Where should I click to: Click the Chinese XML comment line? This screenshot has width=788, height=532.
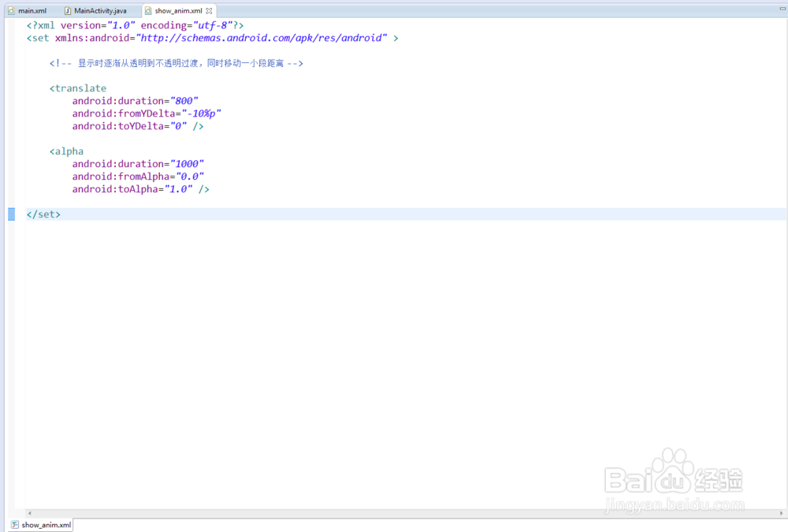point(177,63)
